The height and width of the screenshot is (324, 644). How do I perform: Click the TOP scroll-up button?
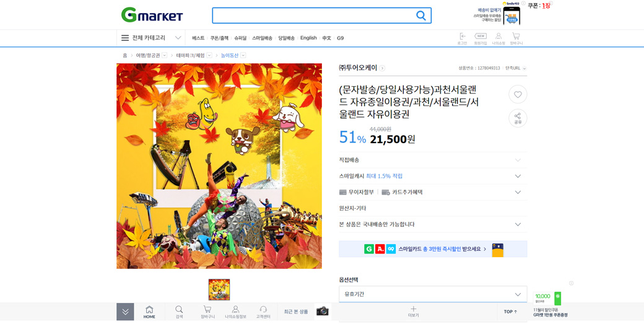[x=510, y=312]
